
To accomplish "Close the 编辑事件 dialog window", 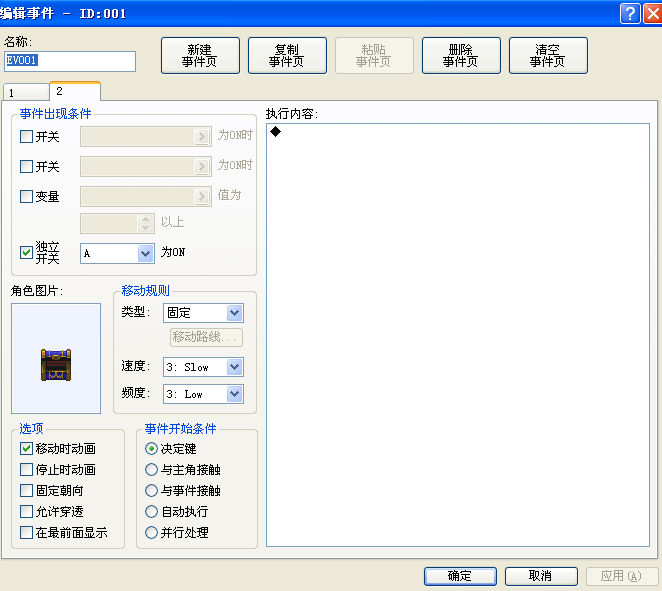I will tap(652, 14).
